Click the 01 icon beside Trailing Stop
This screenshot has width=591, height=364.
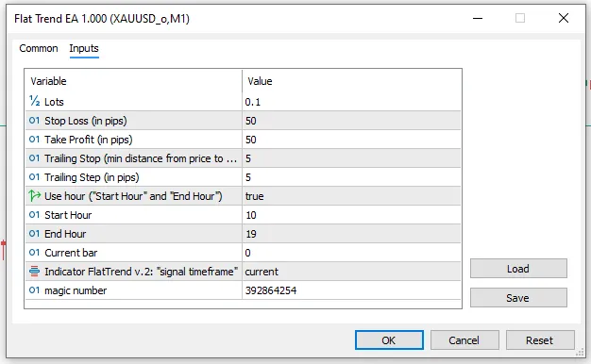34,158
